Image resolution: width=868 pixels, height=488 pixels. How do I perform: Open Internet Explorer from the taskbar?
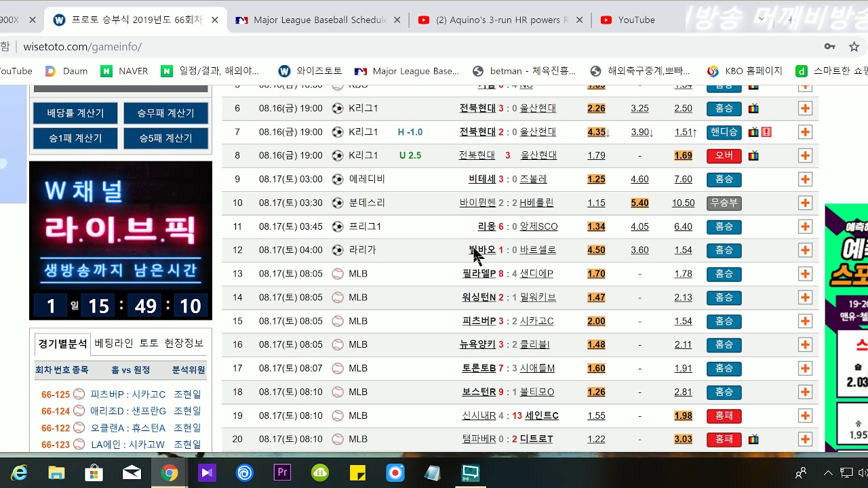click(x=19, y=472)
